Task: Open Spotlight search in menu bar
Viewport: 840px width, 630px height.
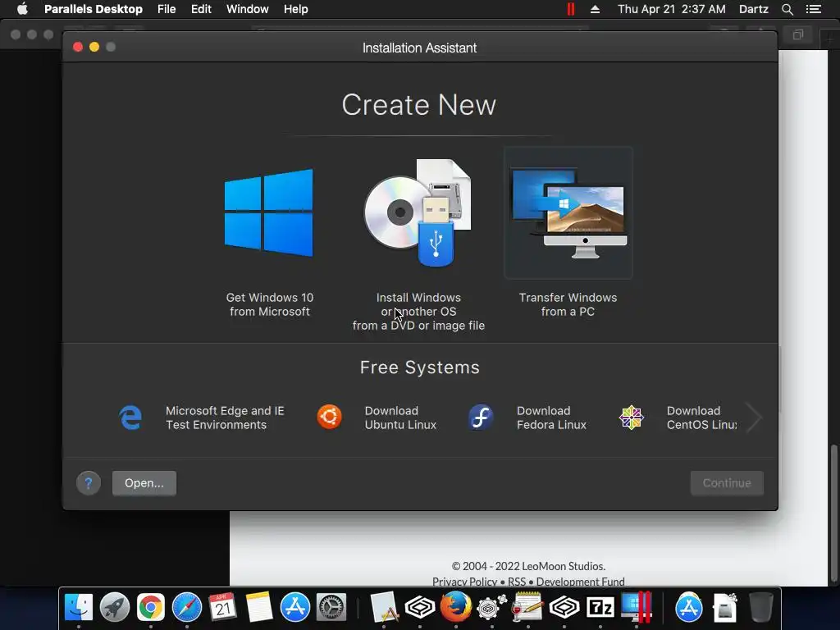Action: pos(787,9)
